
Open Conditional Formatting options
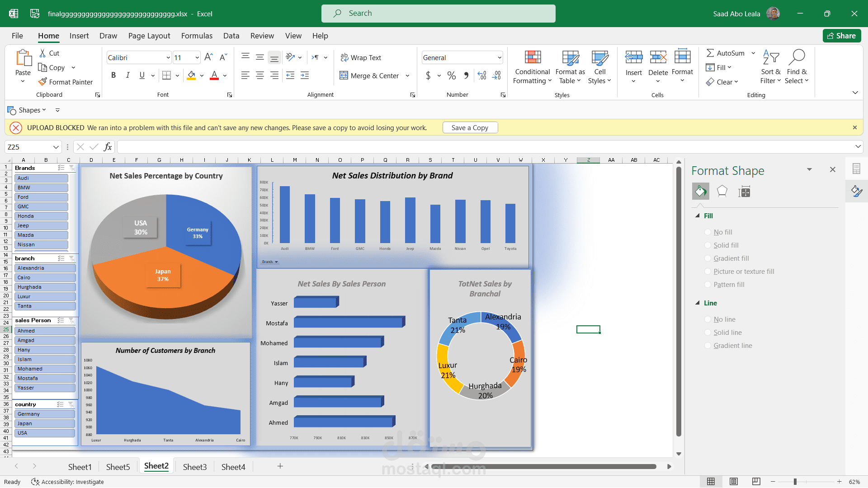click(x=532, y=67)
